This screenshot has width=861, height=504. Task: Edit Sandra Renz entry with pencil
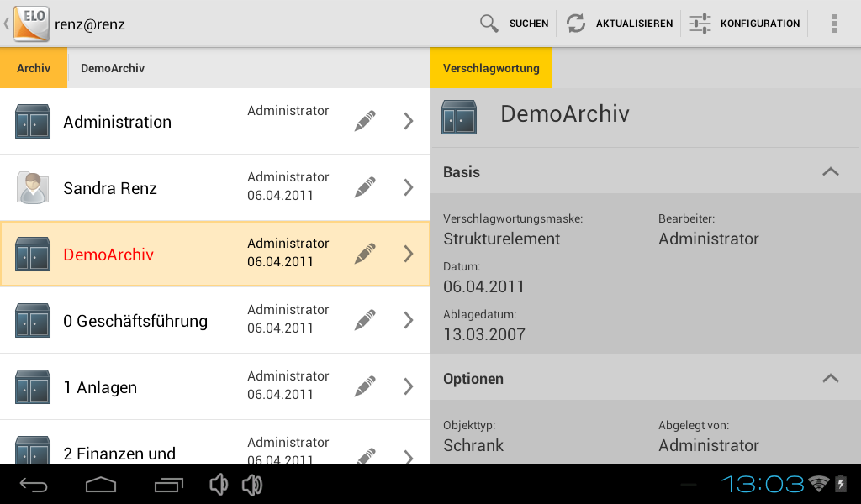pyautogui.click(x=365, y=187)
